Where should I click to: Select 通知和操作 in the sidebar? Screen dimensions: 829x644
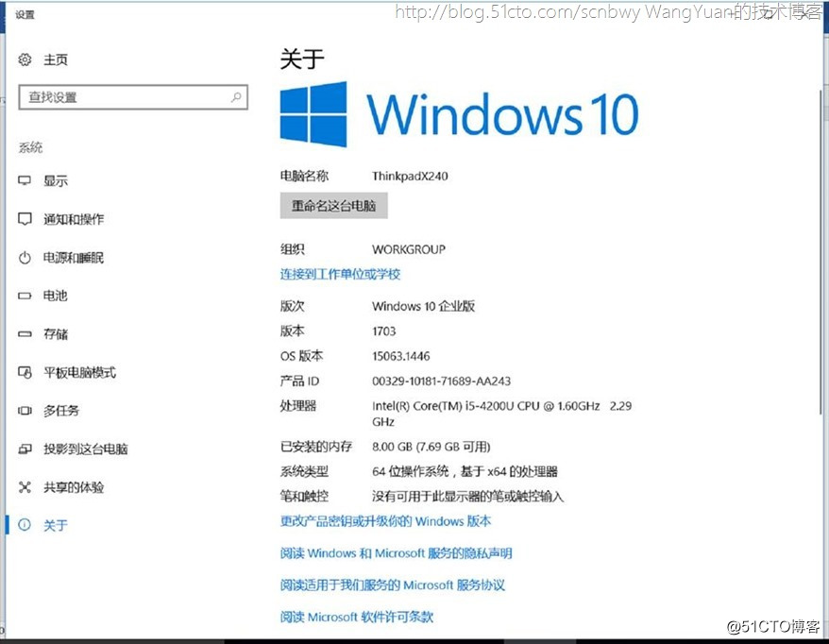74,219
